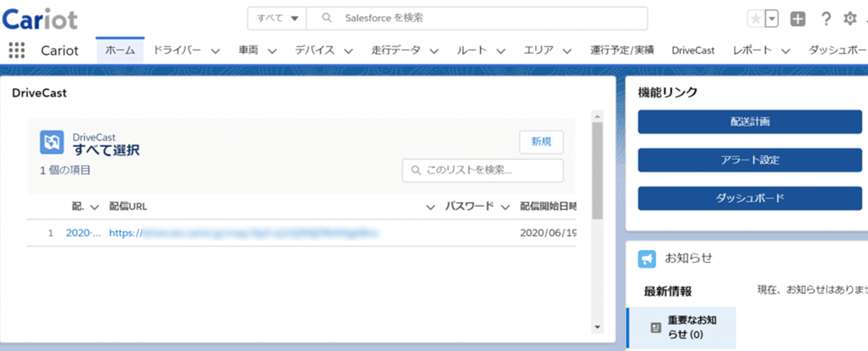Screen dimensions: 868x351
Task: Open the すべて選択 list view title
Action: (106, 151)
